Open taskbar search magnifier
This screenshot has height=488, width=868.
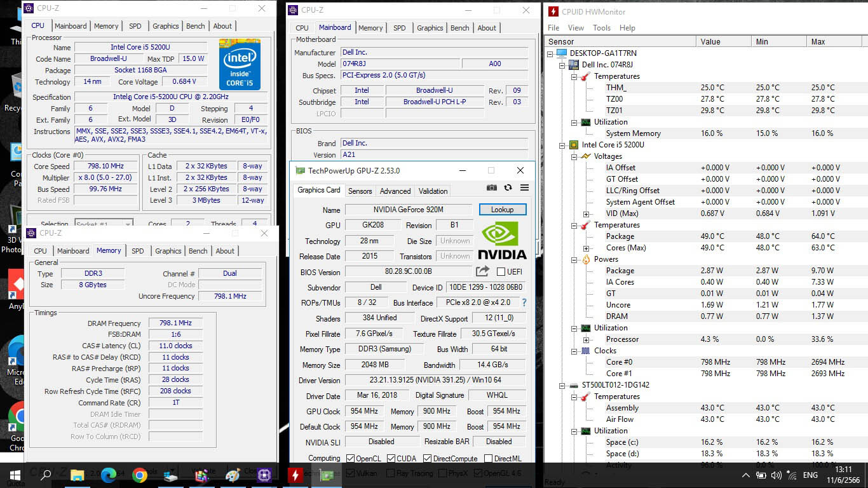tap(46, 475)
